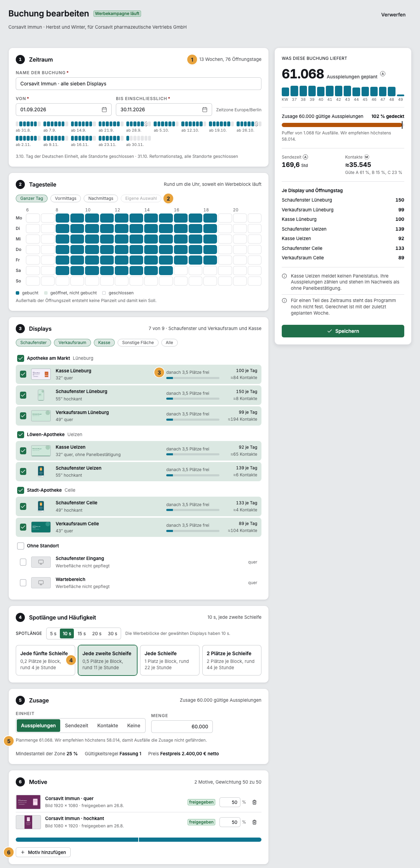This screenshot has height=868, width=420.
Task: Choose the Eigene Auswahl daypart chip
Action: coord(141,198)
